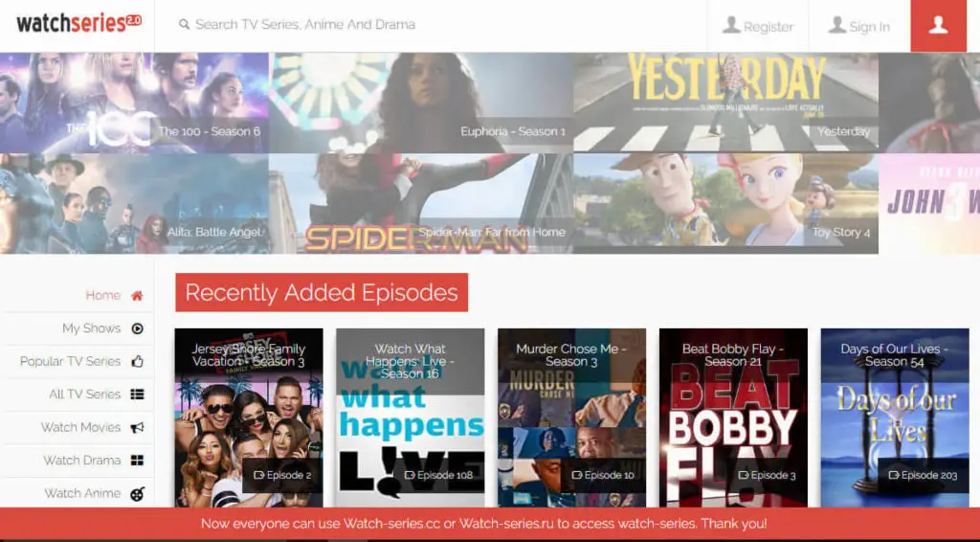Open Beat Bobby Flay Season 21 card
The width and height of the screenshot is (980, 542).
pyautogui.click(x=733, y=418)
